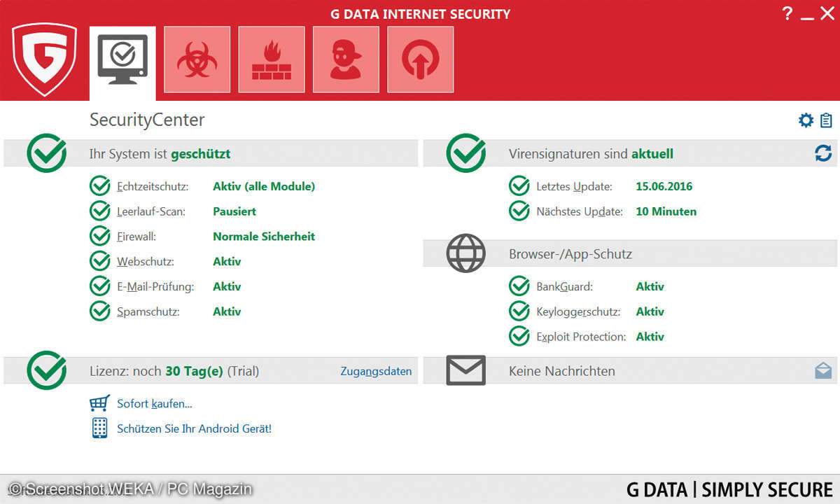The image size is (840, 504).
Task: Click the E-Mail-Prüfung checkmark icon
Action: [x=100, y=286]
